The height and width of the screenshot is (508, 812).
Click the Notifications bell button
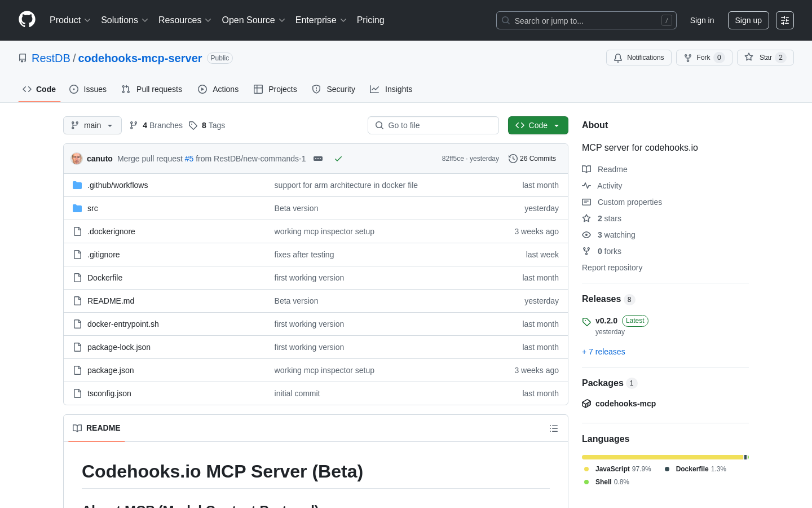(639, 58)
